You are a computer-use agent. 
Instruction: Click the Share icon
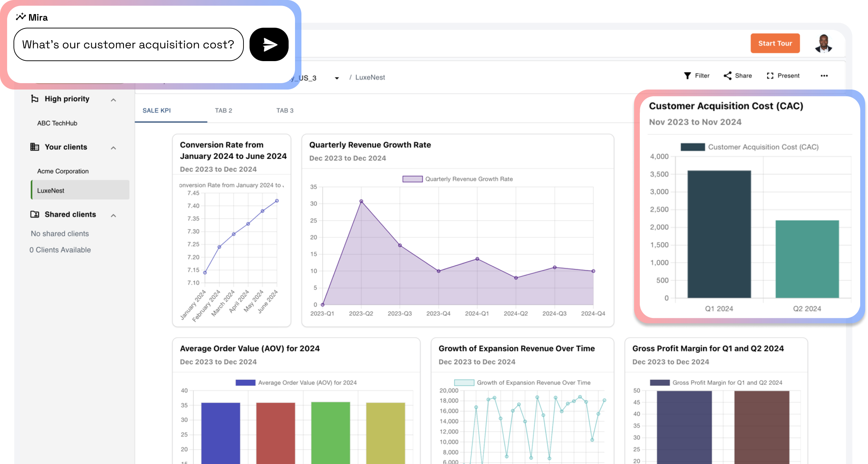pyautogui.click(x=728, y=76)
